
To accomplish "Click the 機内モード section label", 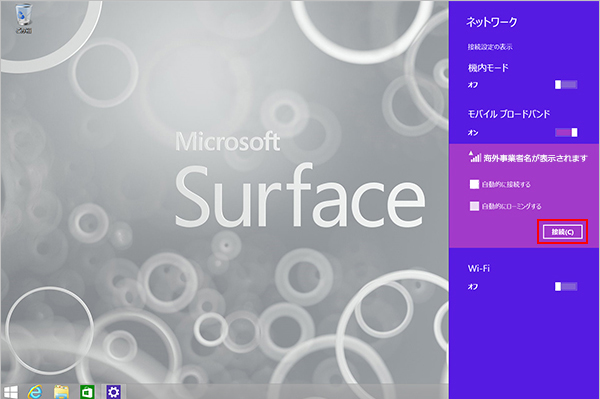I will click(x=488, y=68).
